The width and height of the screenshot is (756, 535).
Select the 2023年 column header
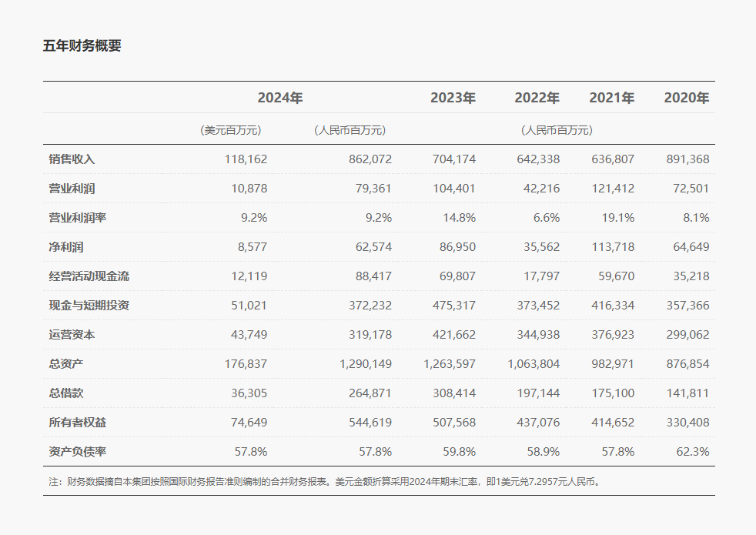point(453,98)
